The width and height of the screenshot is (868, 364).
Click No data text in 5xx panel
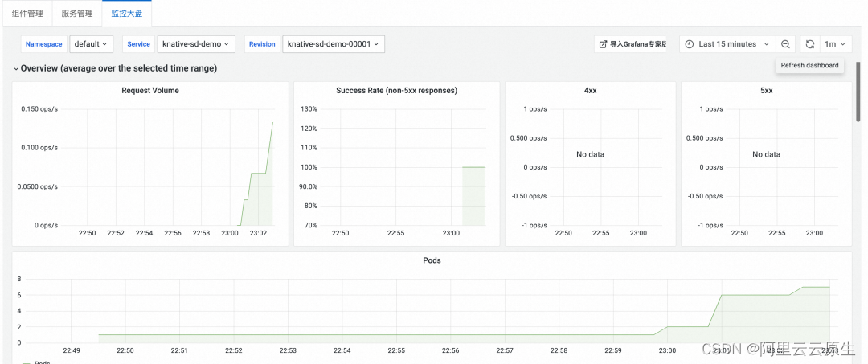pos(766,155)
